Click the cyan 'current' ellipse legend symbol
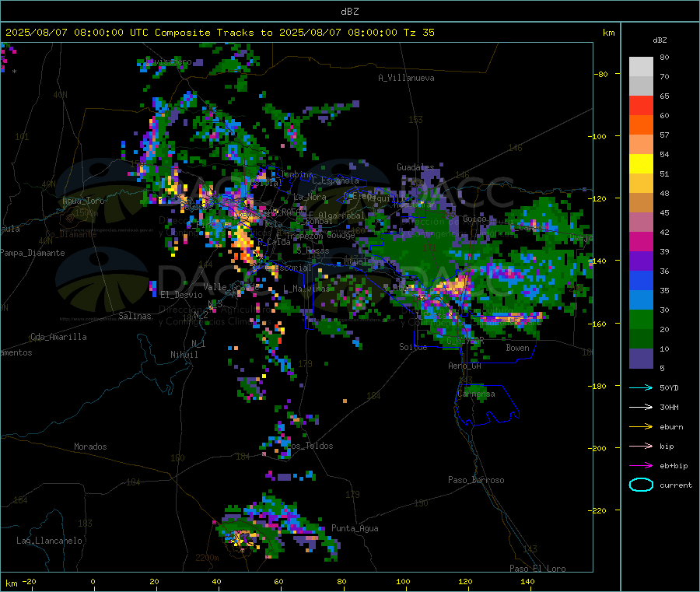 [641, 485]
